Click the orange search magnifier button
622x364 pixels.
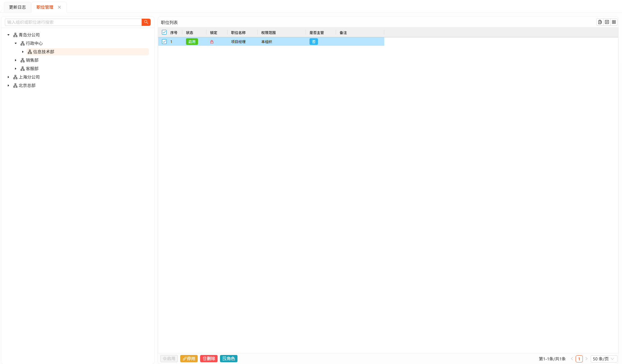[x=146, y=22]
